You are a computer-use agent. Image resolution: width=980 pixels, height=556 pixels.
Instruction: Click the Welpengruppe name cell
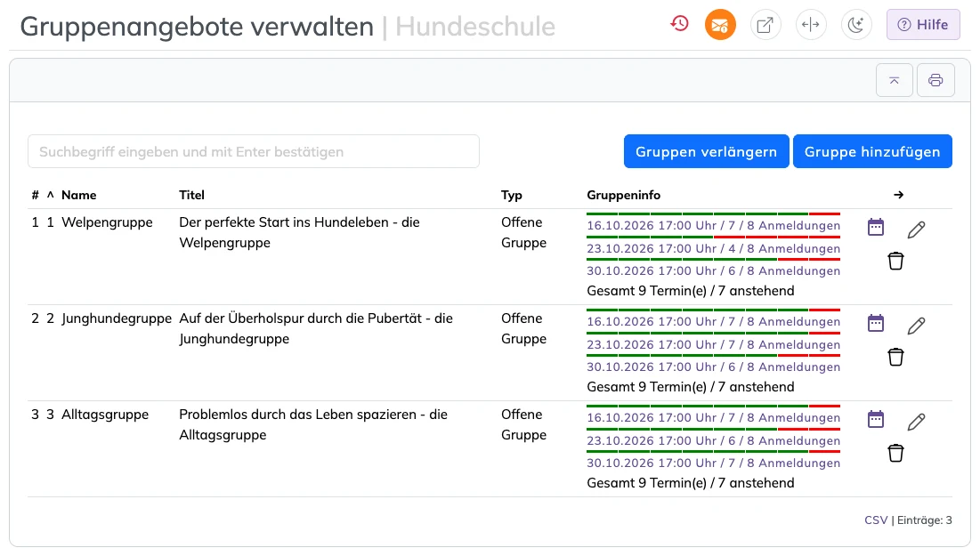click(x=107, y=222)
